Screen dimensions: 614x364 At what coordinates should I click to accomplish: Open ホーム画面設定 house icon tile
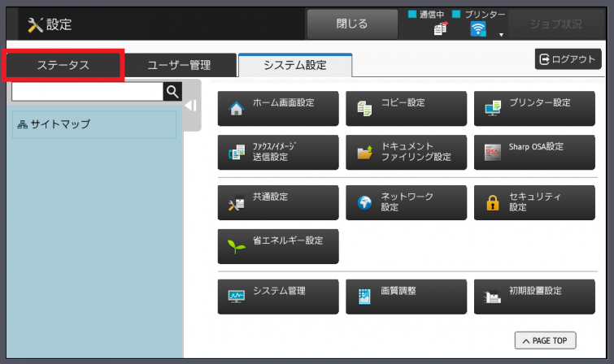277,108
